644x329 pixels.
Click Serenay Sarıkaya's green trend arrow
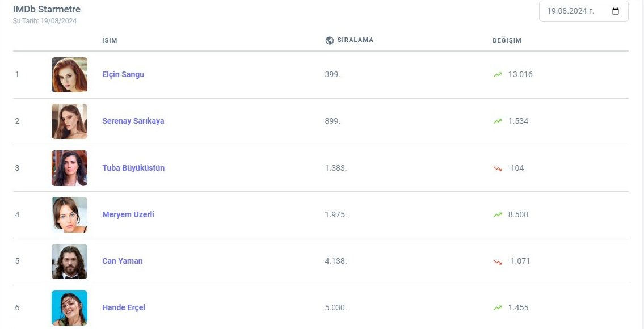click(x=498, y=121)
